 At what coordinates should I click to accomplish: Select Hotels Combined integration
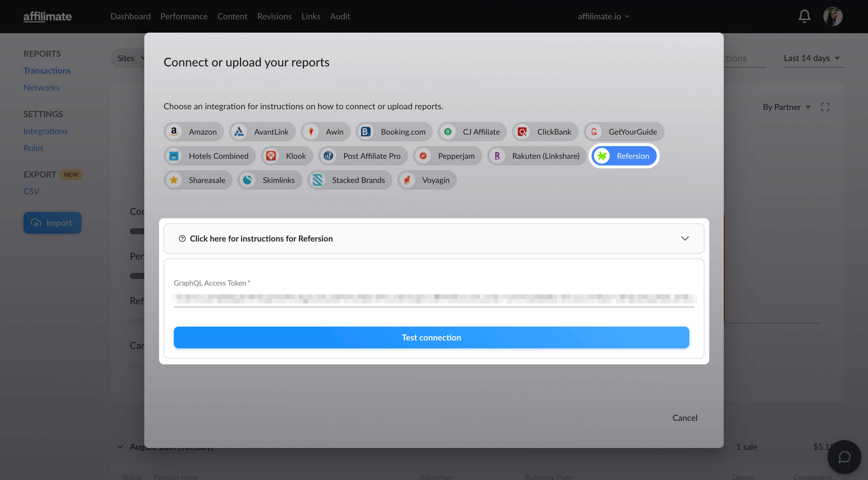pyautogui.click(x=209, y=156)
